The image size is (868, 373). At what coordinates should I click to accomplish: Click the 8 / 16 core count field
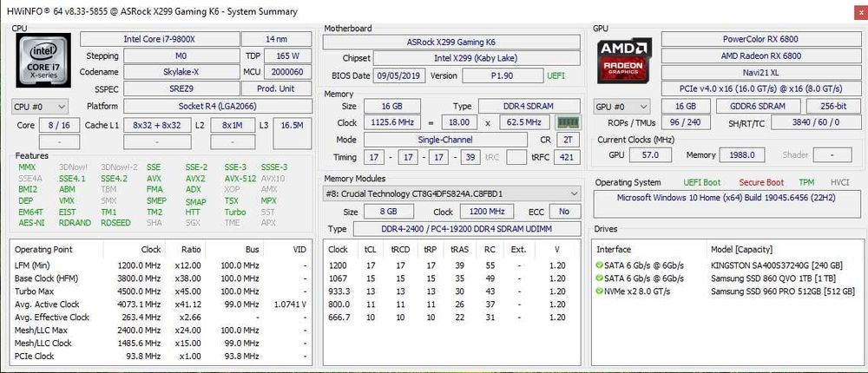60,126
